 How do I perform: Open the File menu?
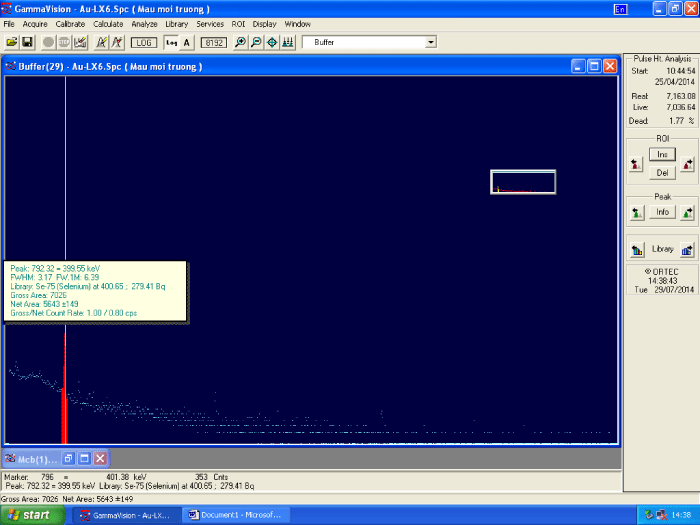pos(9,24)
